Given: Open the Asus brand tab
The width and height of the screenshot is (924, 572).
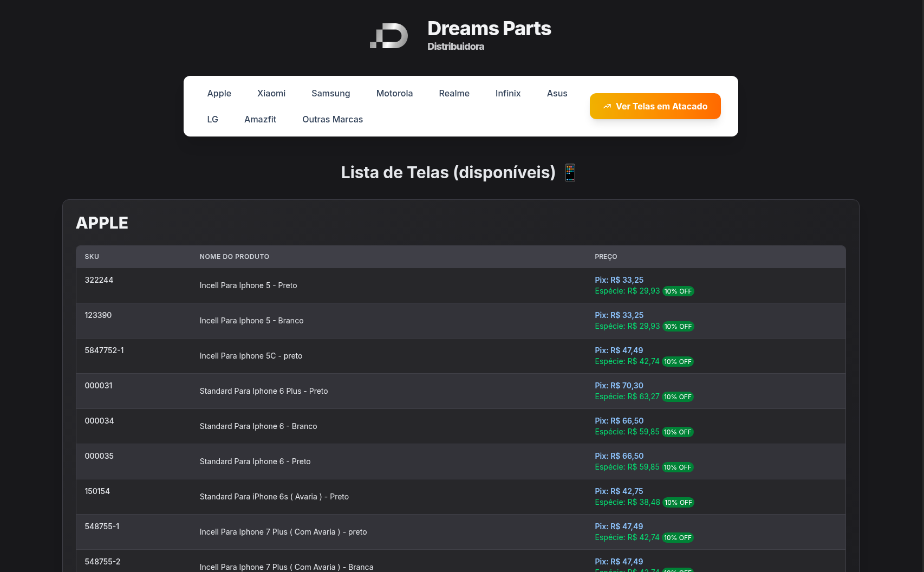Looking at the screenshot, I should (x=557, y=93).
